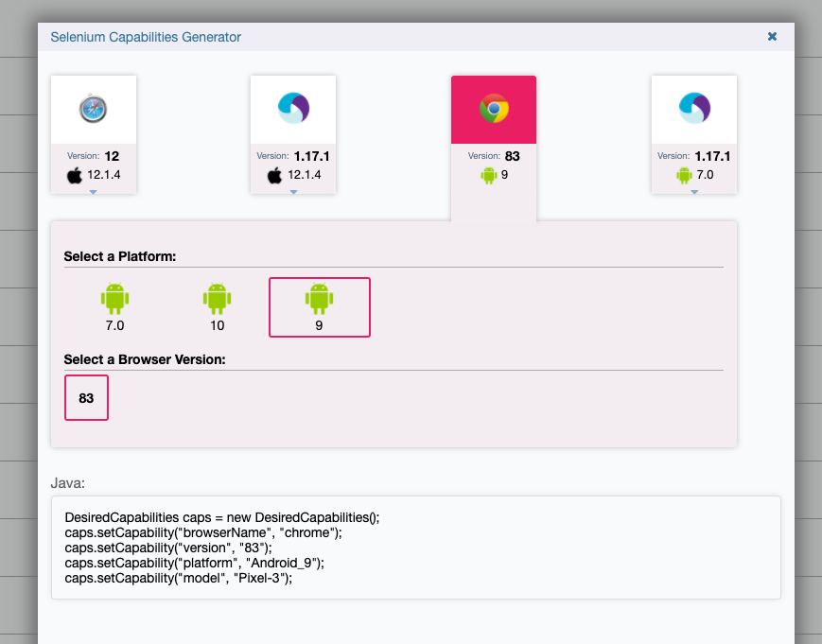Select the Version 1.17.1 card on Android 7.0
Screen dimensions: 822x644
tap(694, 134)
